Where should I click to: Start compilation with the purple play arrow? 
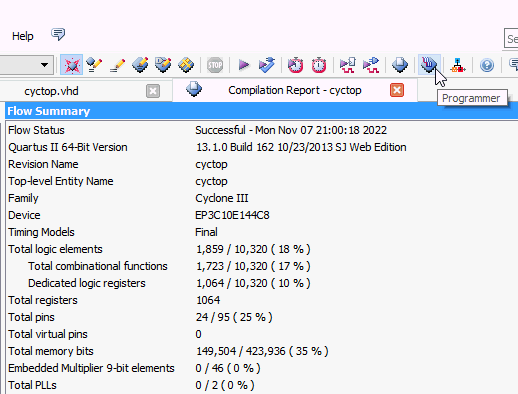[244, 65]
